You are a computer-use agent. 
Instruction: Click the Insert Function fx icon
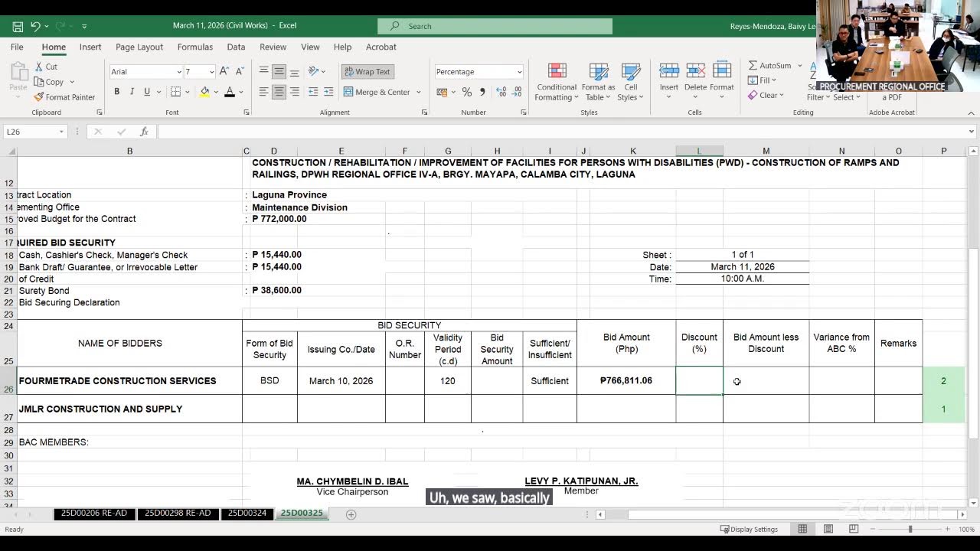click(x=144, y=132)
